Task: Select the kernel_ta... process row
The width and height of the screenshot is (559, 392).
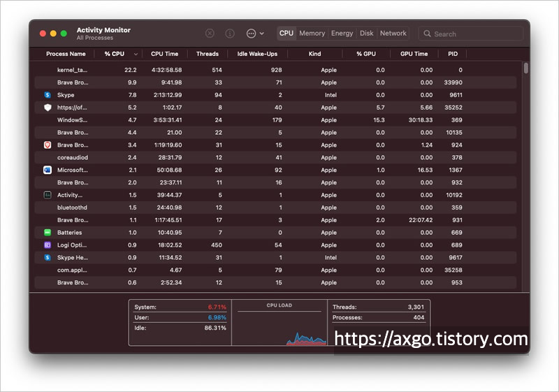Action: tap(275, 70)
